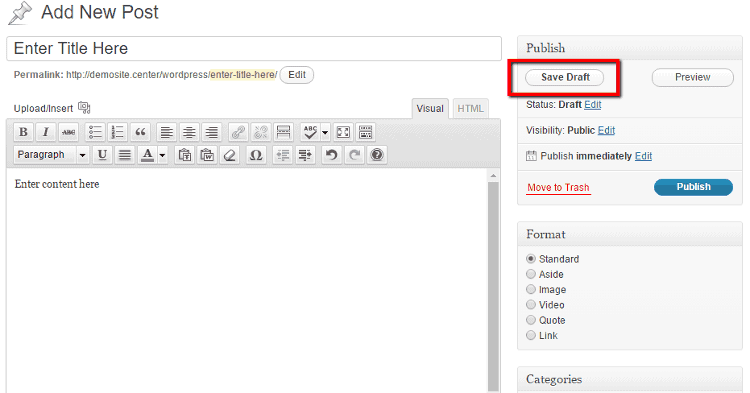Image resolution: width=750 pixels, height=393 pixels.
Task: Select the Standard post format
Action: coord(530,259)
